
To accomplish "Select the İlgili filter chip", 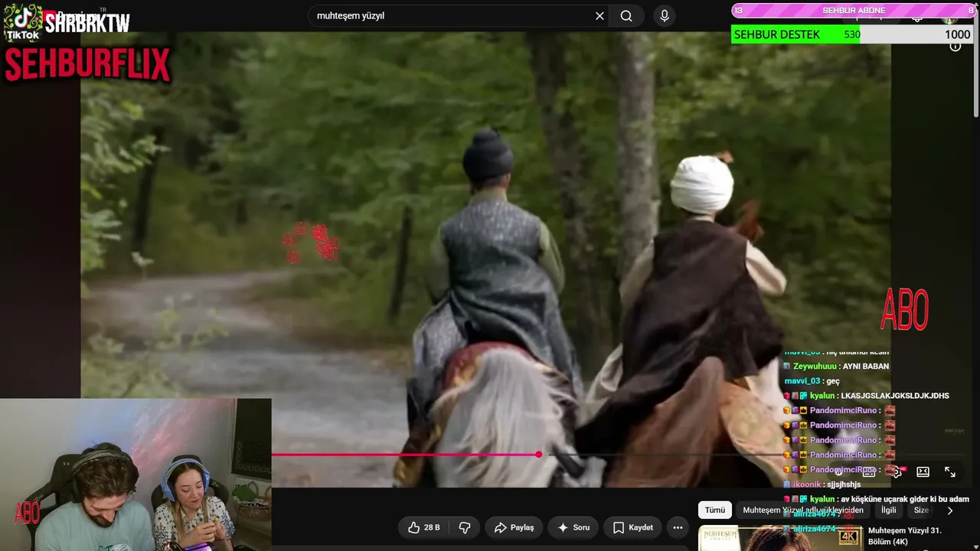I will pyautogui.click(x=889, y=510).
